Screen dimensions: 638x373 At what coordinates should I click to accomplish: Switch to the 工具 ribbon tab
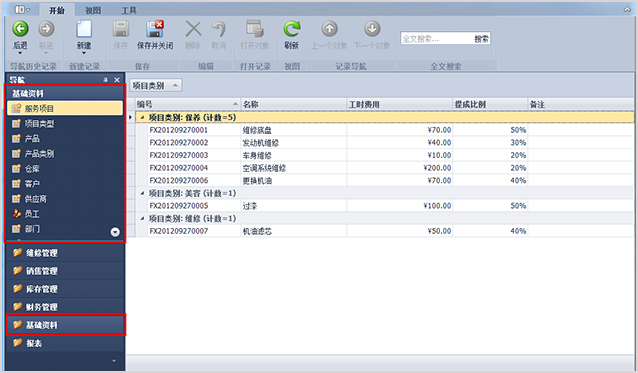[129, 10]
